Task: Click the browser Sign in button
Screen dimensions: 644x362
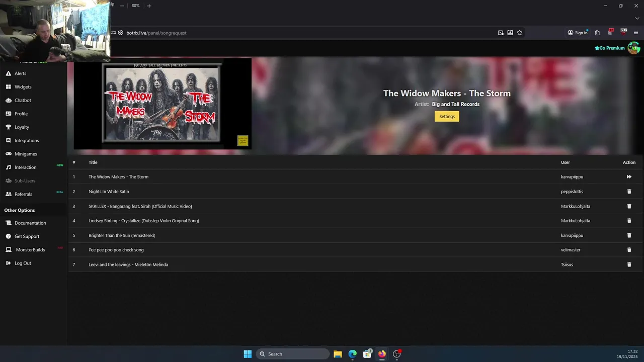Action: [x=578, y=33]
